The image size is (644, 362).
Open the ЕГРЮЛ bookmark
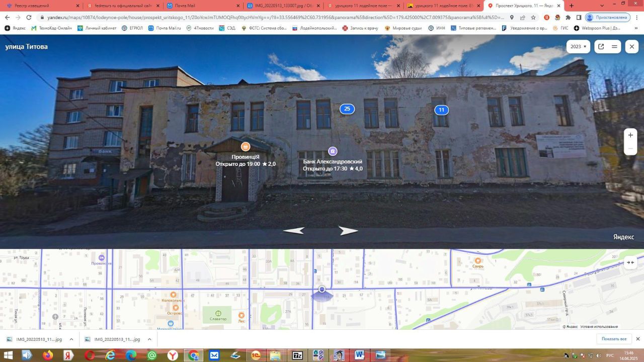pyautogui.click(x=133, y=28)
